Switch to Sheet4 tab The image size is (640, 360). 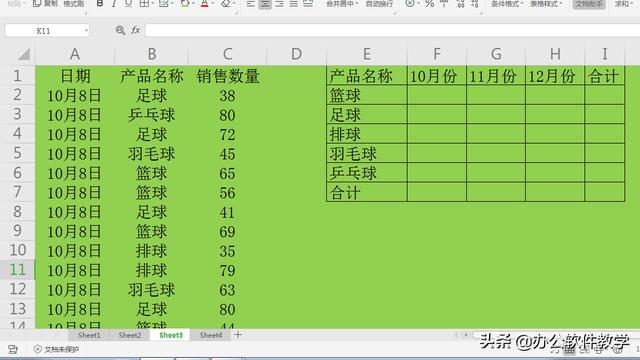[211, 335]
